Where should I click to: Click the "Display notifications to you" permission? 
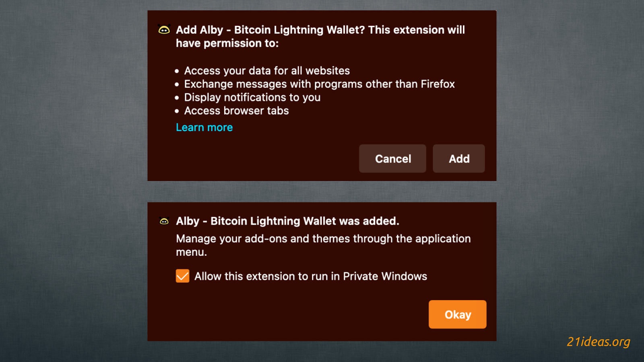[x=252, y=97]
